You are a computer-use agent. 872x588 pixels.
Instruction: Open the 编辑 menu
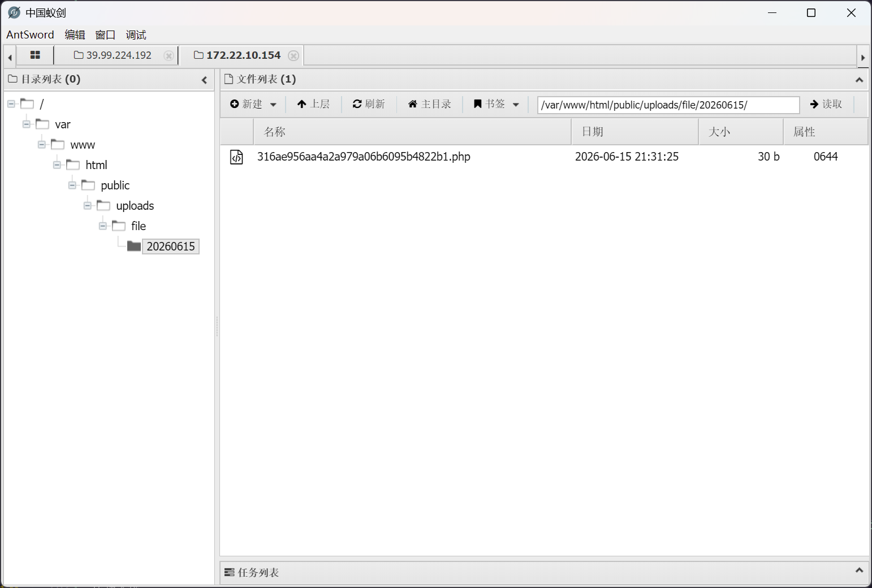[75, 34]
